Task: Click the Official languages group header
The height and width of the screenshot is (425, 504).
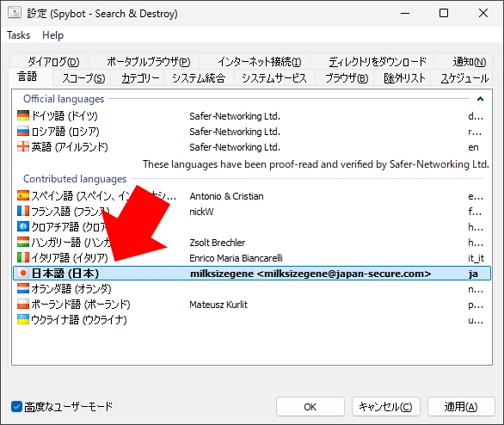Action: pos(64,99)
